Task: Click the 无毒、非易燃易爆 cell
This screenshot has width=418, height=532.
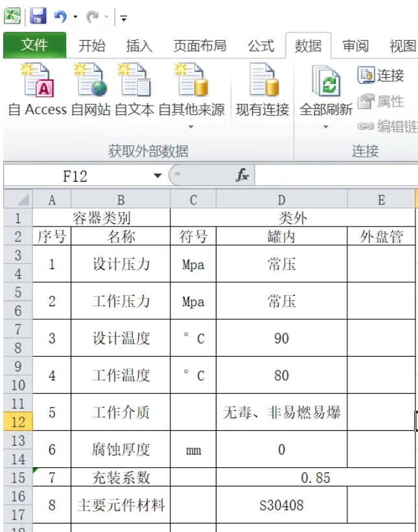Action: 281,412
